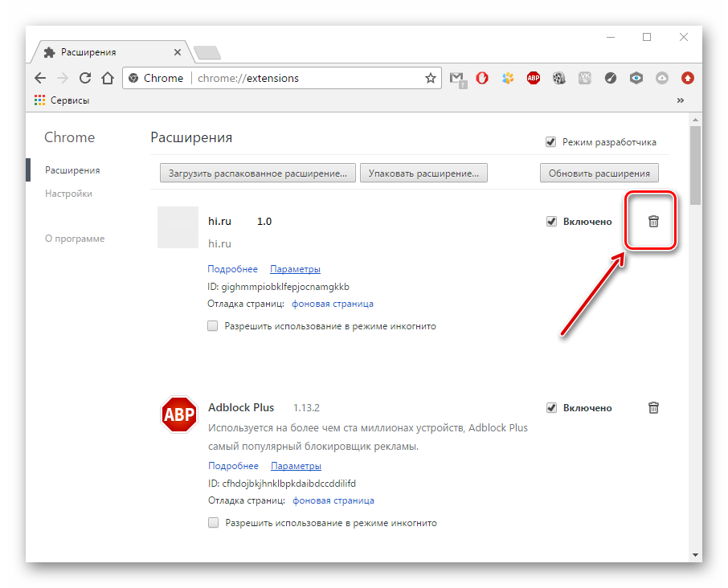Click Загрузить распакованное расширение button
The image size is (728, 588).
257,173
